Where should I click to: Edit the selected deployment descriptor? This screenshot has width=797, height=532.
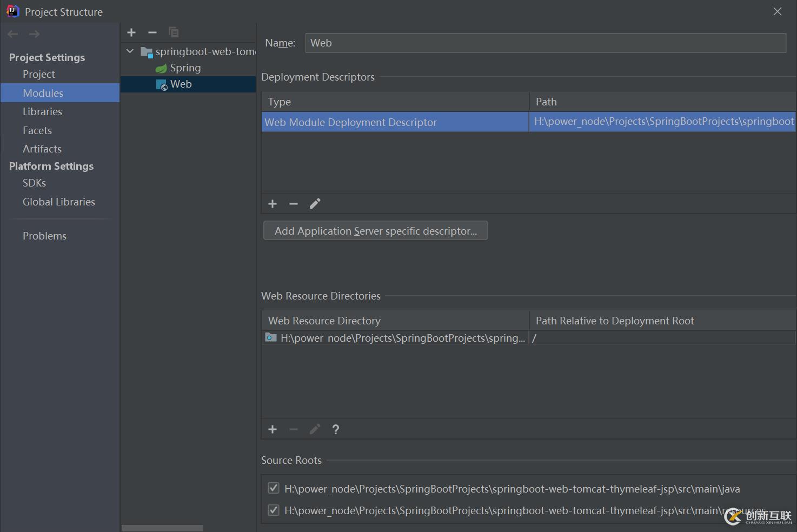[315, 204]
